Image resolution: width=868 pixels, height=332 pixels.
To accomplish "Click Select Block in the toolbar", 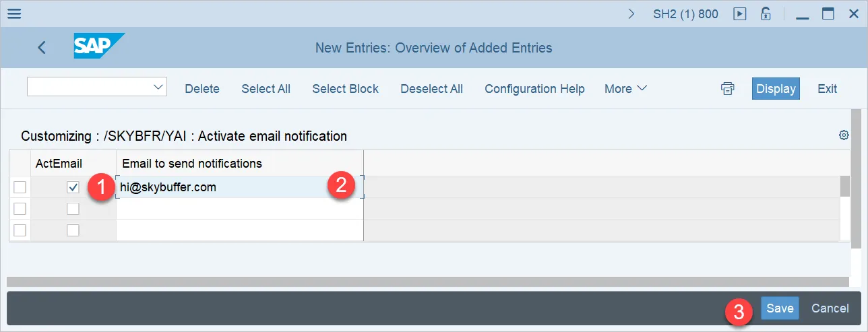I will 345,89.
